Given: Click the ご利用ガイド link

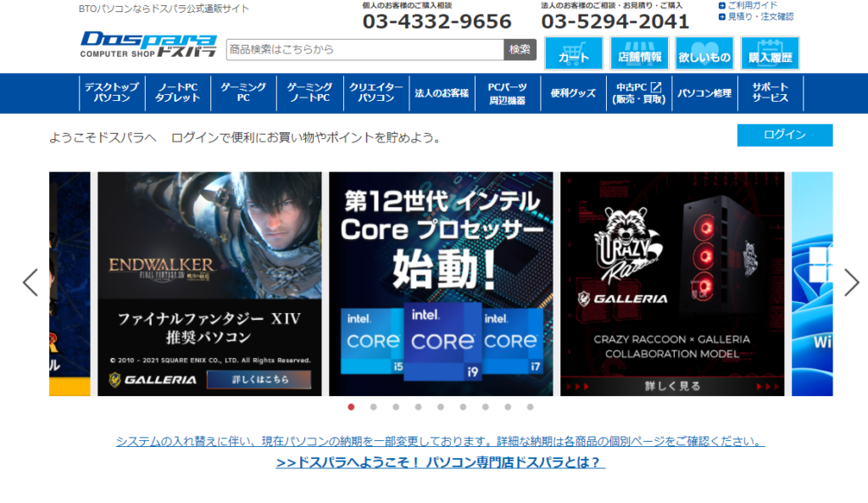Looking at the screenshot, I should tap(753, 5).
